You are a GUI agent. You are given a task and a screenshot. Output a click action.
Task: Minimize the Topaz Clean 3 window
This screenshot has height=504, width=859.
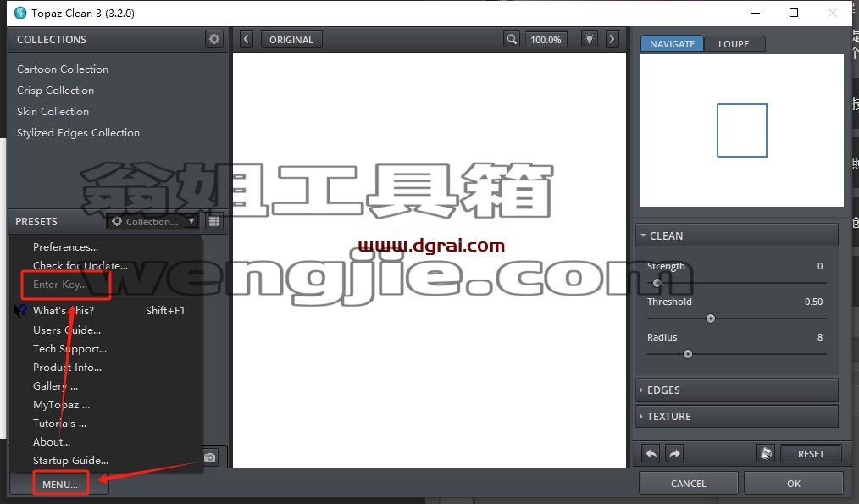point(756,13)
